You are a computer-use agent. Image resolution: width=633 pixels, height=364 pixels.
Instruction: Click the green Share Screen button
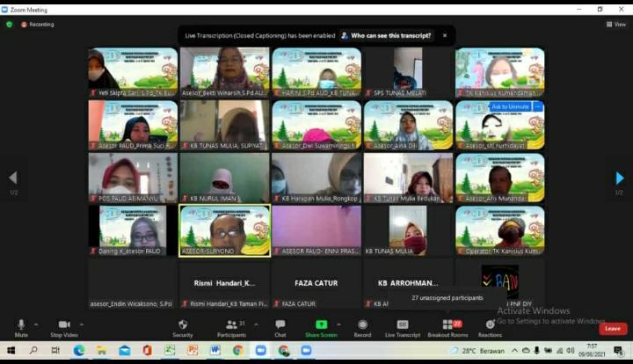pyautogui.click(x=321, y=326)
